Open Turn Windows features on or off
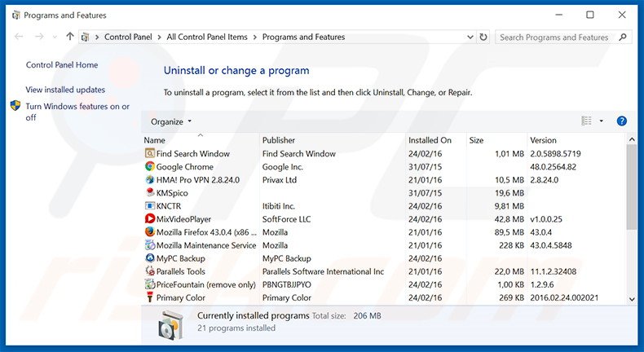Screen dimensions: 644x352 tap(77, 112)
